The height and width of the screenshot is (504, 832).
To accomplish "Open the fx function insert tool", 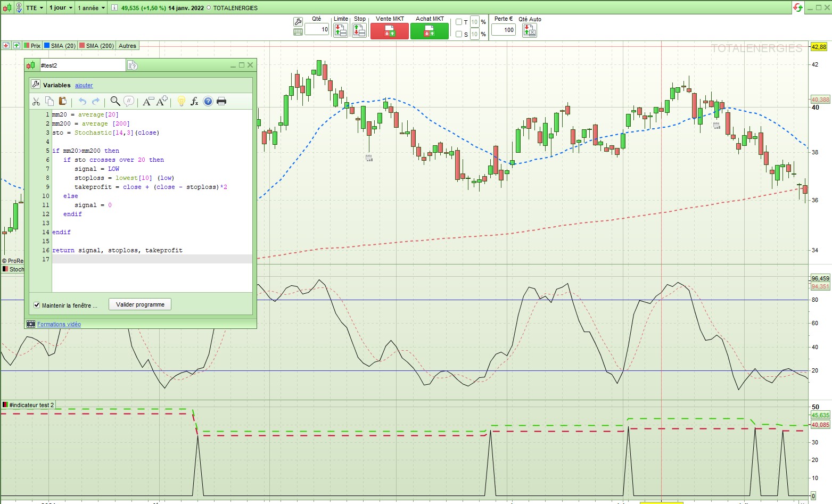I will [194, 101].
